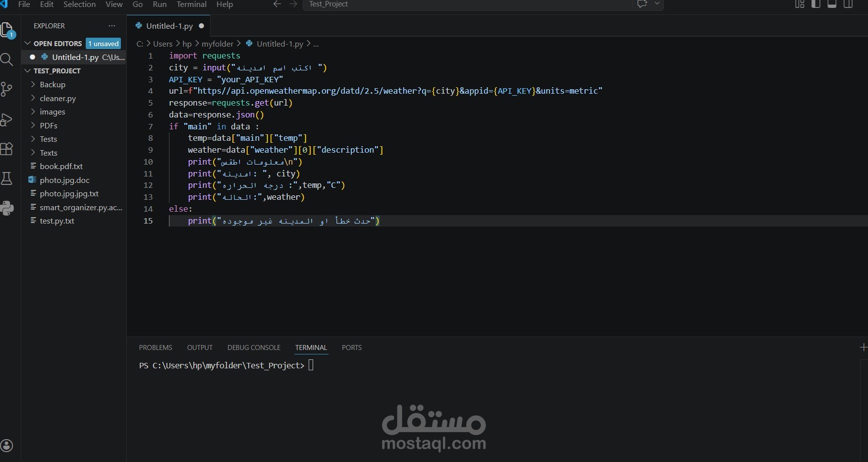Open the Python view in activity bar

[7, 208]
